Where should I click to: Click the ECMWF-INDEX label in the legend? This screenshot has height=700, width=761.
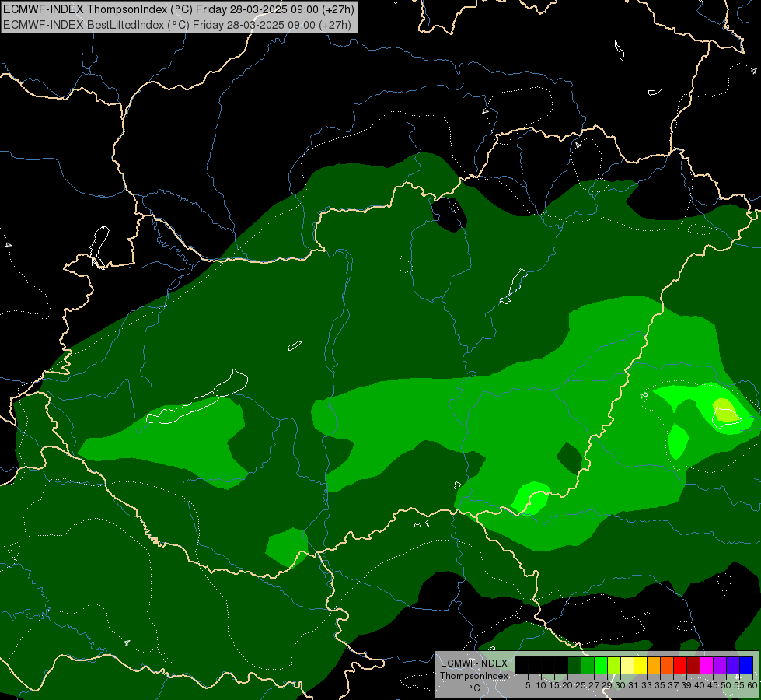473,663
